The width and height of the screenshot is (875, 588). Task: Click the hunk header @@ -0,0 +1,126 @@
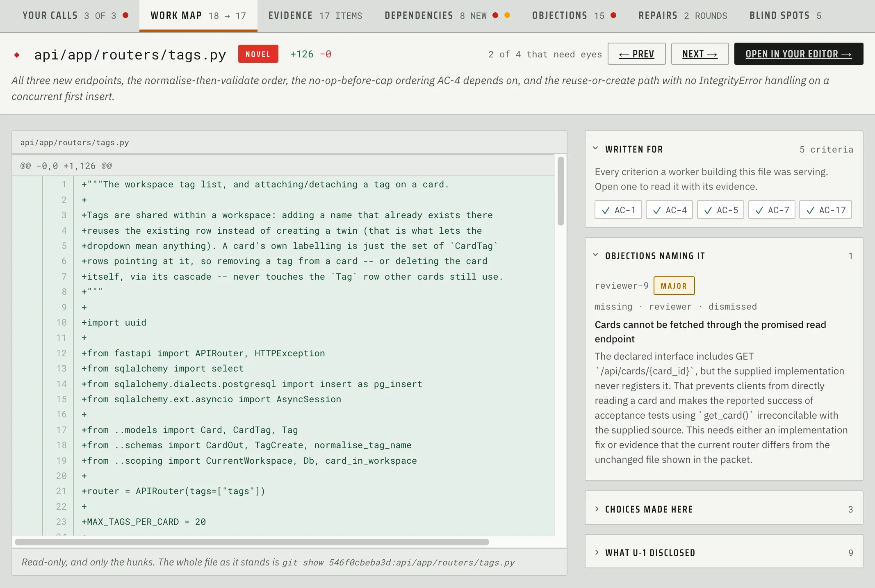click(x=66, y=166)
